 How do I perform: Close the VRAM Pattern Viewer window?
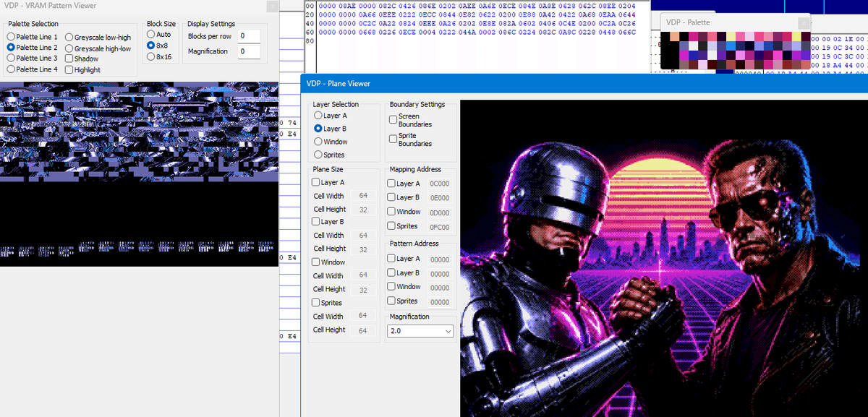(x=271, y=7)
